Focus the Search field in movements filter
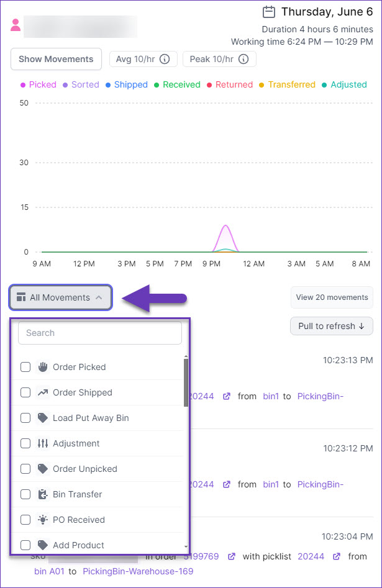Viewport: 382px width, 588px height. pyautogui.click(x=100, y=333)
